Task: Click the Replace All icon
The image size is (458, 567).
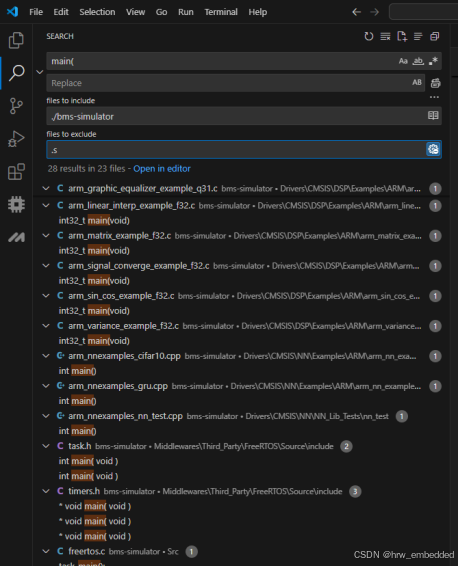Action: coord(436,83)
